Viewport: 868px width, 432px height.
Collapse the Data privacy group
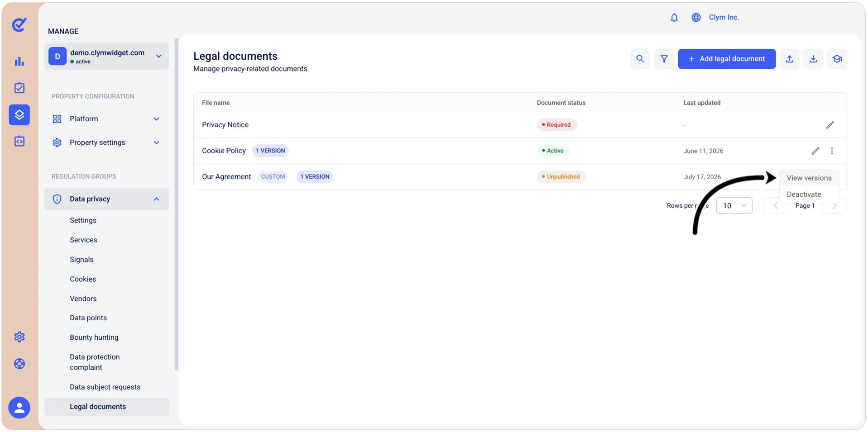click(x=107, y=199)
